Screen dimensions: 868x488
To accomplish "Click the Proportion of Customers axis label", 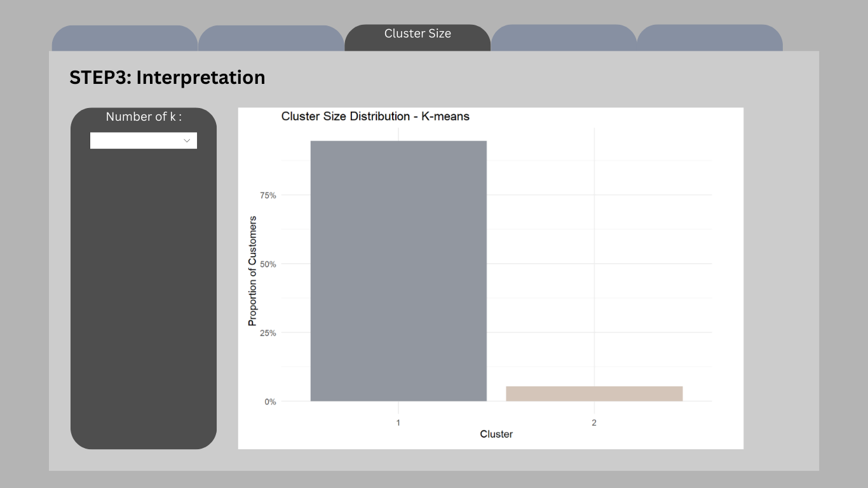I will (252, 271).
